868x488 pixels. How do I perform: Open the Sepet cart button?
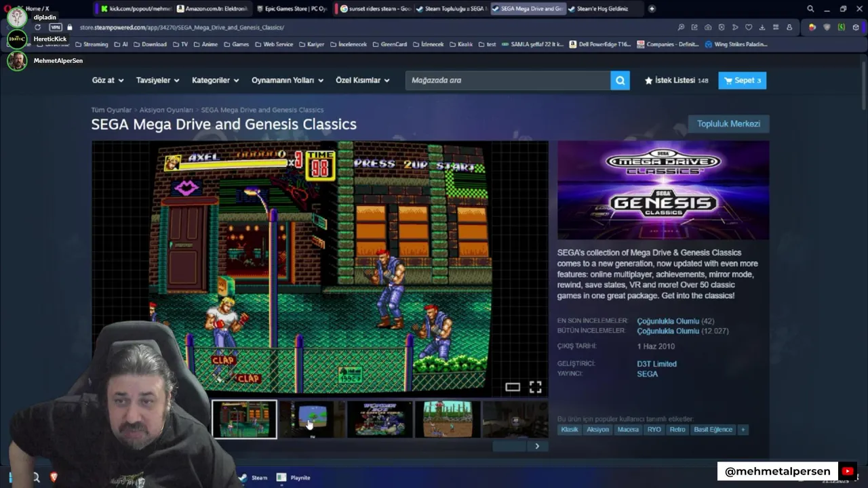pyautogui.click(x=742, y=80)
